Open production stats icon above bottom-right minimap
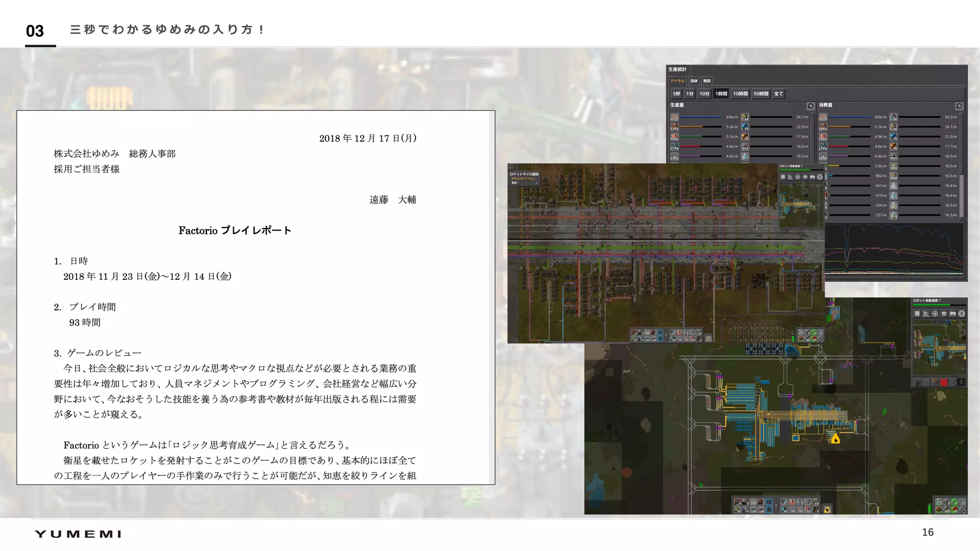Viewport: 980px width, 551px height. pyautogui.click(x=926, y=314)
